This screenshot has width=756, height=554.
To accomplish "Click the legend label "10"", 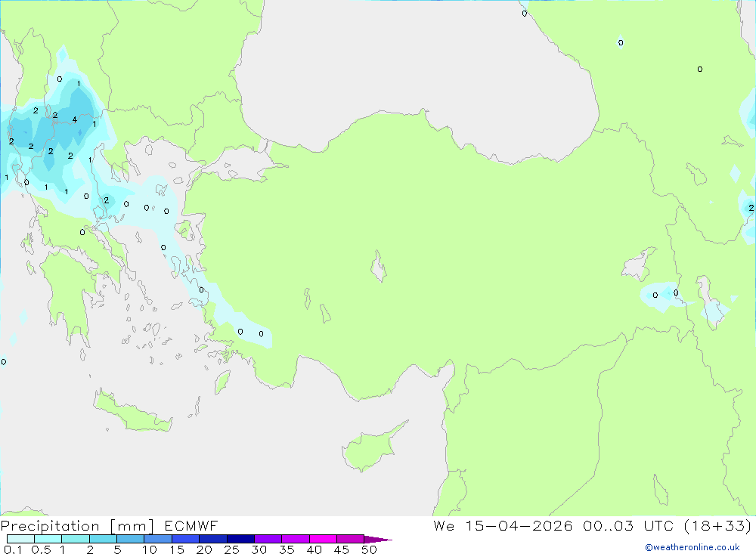I will (x=150, y=549).
